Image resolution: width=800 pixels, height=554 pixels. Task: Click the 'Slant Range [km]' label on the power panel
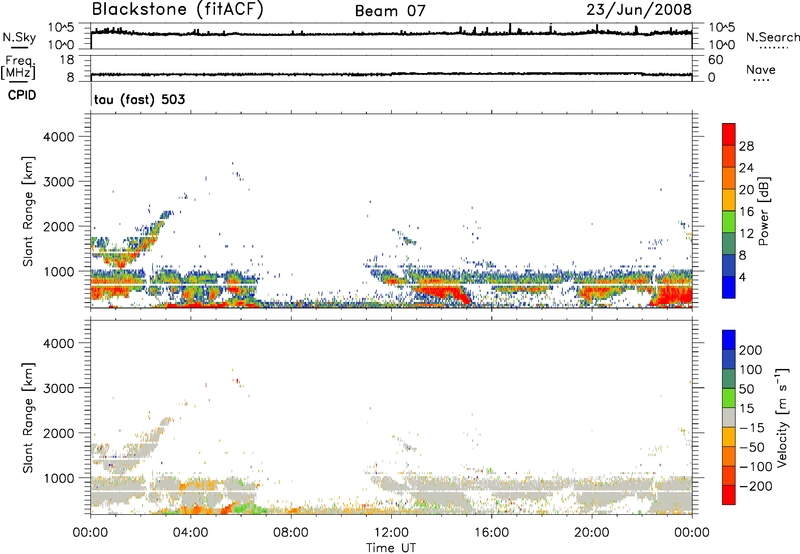coord(28,211)
